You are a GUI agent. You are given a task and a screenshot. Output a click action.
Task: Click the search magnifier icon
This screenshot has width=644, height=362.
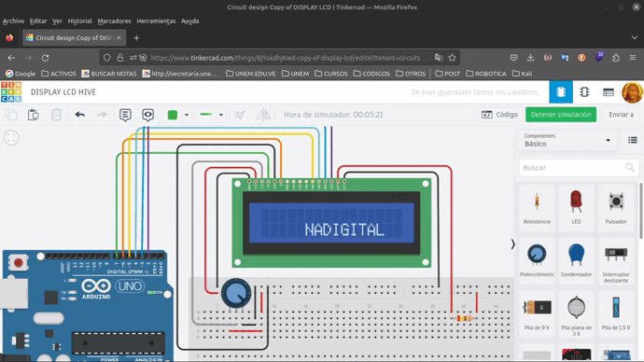630,167
